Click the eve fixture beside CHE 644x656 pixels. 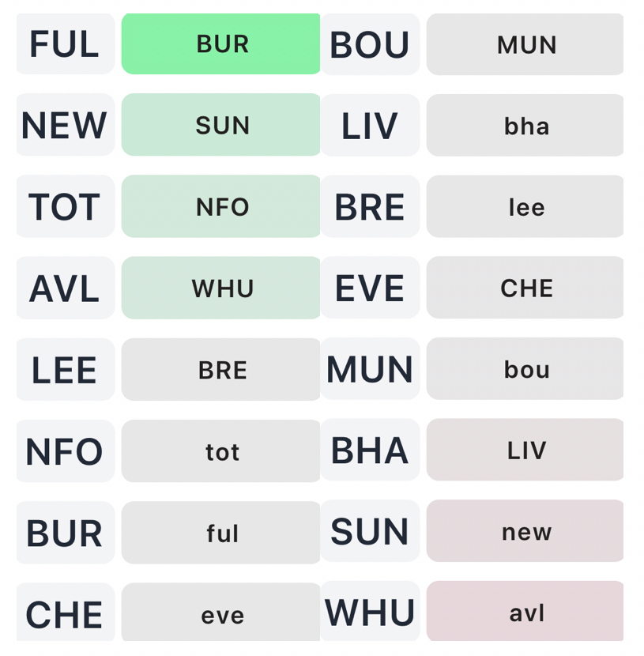pos(221,614)
